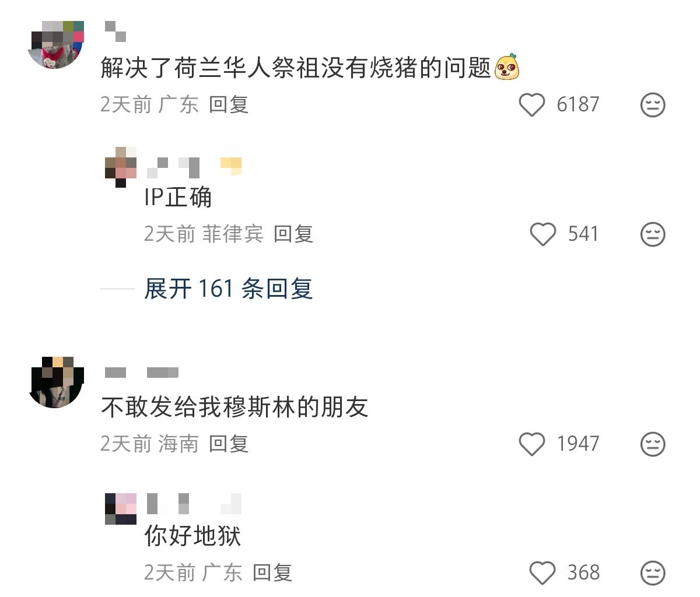This screenshot has width=700, height=597.
Task: Open avatar of 'IP正确' replier
Action: point(121,167)
